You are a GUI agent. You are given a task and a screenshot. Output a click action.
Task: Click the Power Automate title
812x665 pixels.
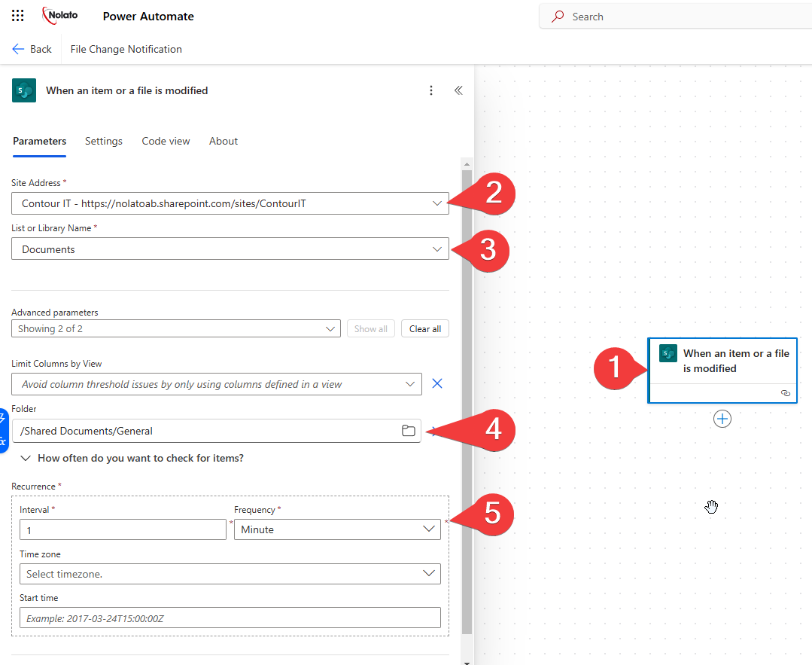[x=148, y=17]
